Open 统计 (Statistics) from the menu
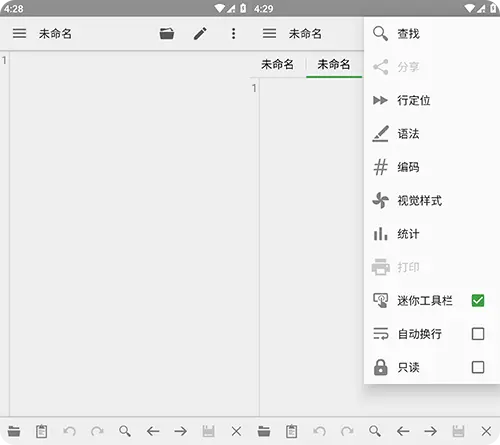The height and width of the screenshot is (445, 500). click(x=432, y=234)
